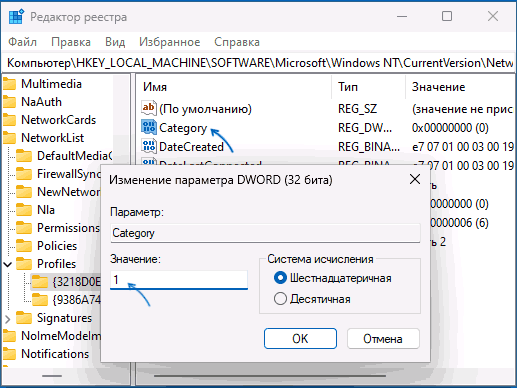Select Hexadecimal (Шестнадцатеричная) radio button

[280, 278]
